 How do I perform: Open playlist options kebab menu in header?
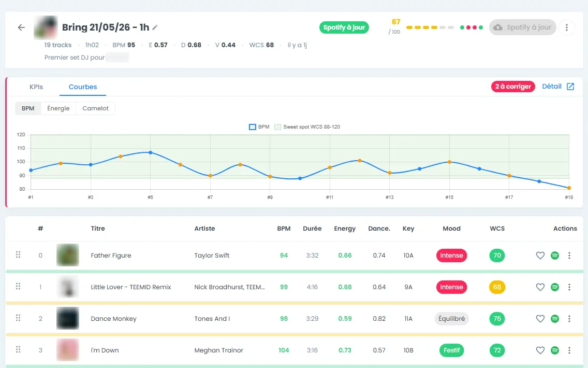point(567,27)
